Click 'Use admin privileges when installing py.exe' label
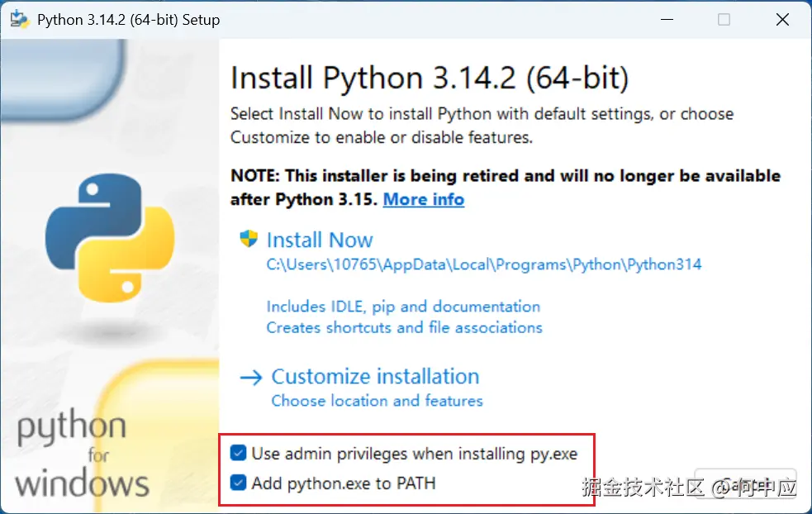 click(x=414, y=453)
